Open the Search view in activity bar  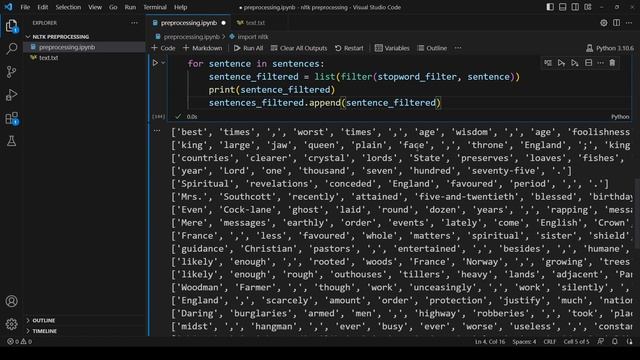pos(11,49)
